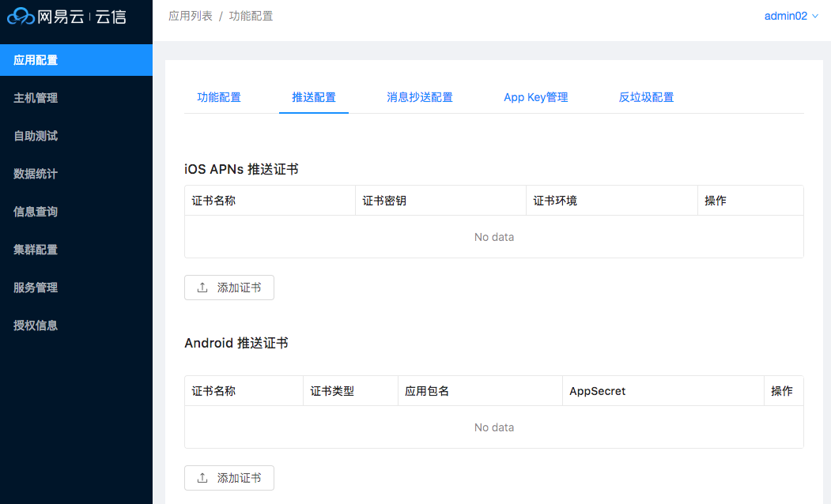Go to the App Key管理 tab
This screenshot has height=504, width=831.
point(536,97)
